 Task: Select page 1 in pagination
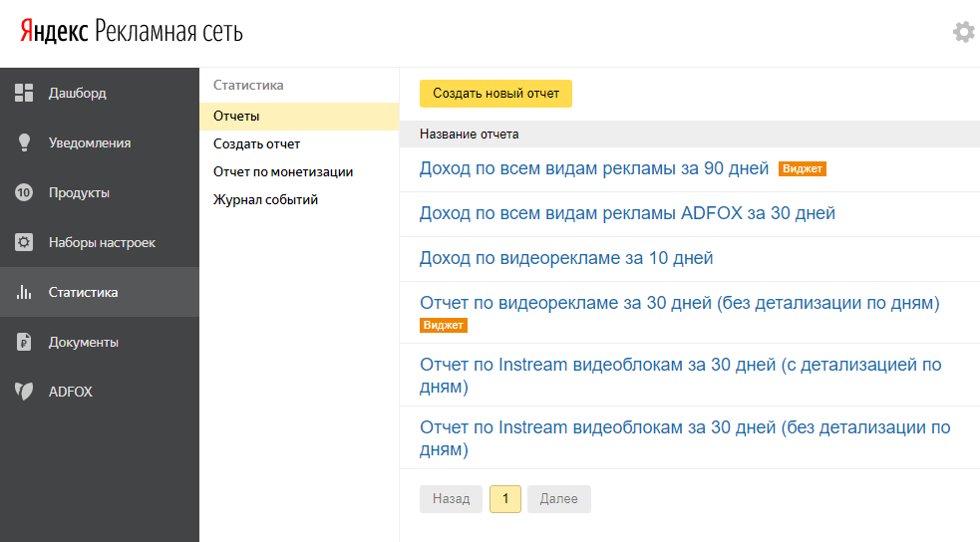pyautogui.click(x=505, y=499)
